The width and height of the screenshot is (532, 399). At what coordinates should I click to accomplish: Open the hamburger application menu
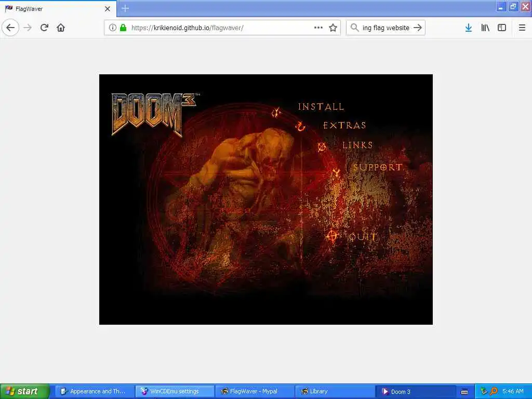coord(522,28)
